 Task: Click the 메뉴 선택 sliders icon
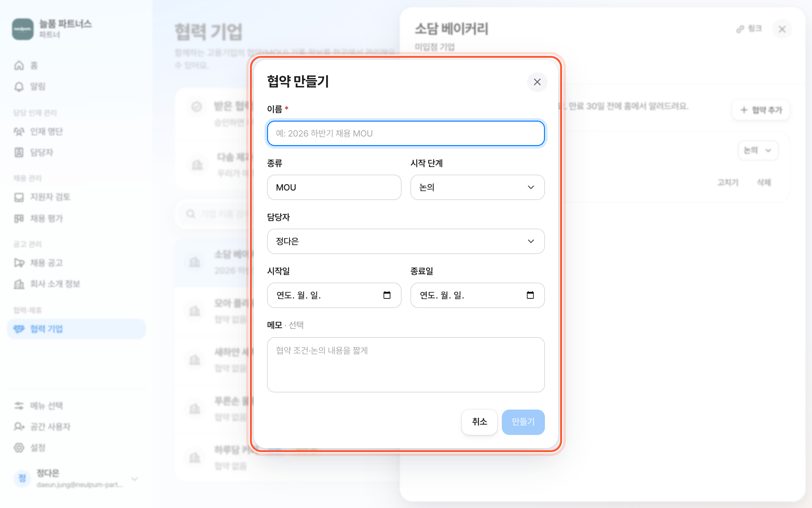click(19, 405)
